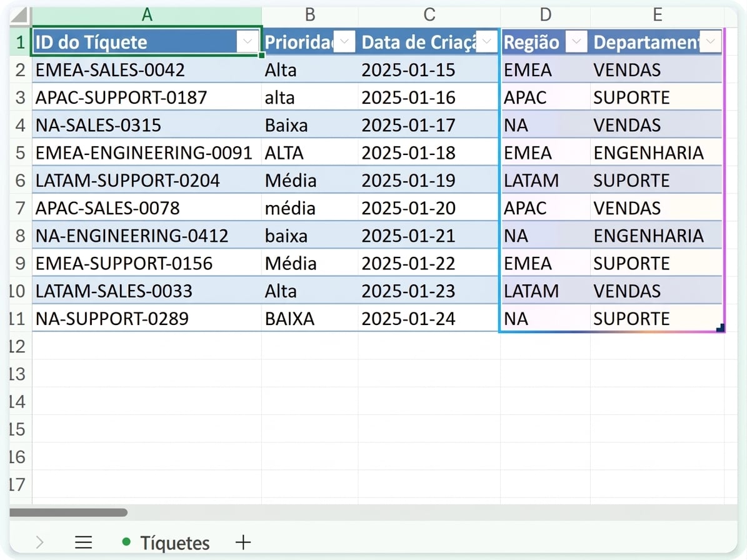Image resolution: width=747 pixels, height=560 pixels.
Task: Add a new sheet with plus icon
Action: point(243,542)
